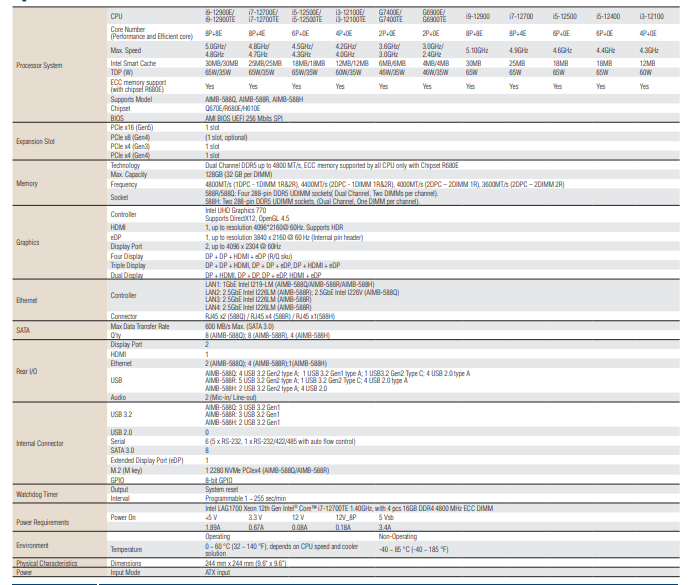The height and width of the screenshot is (585, 697).
Task: Select the '1.89A' current value
Action: coord(212,527)
